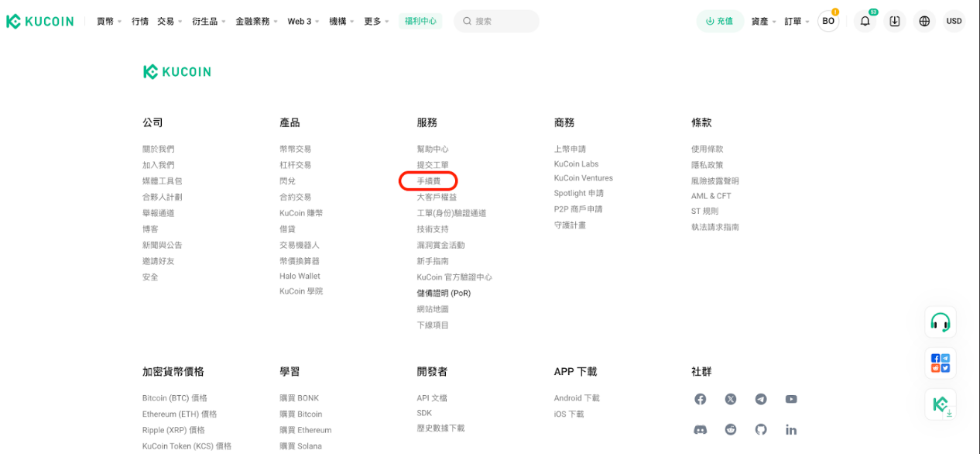Open the BO account avatar menu
Image resolution: width=980 pixels, height=454 pixels.
tap(828, 21)
